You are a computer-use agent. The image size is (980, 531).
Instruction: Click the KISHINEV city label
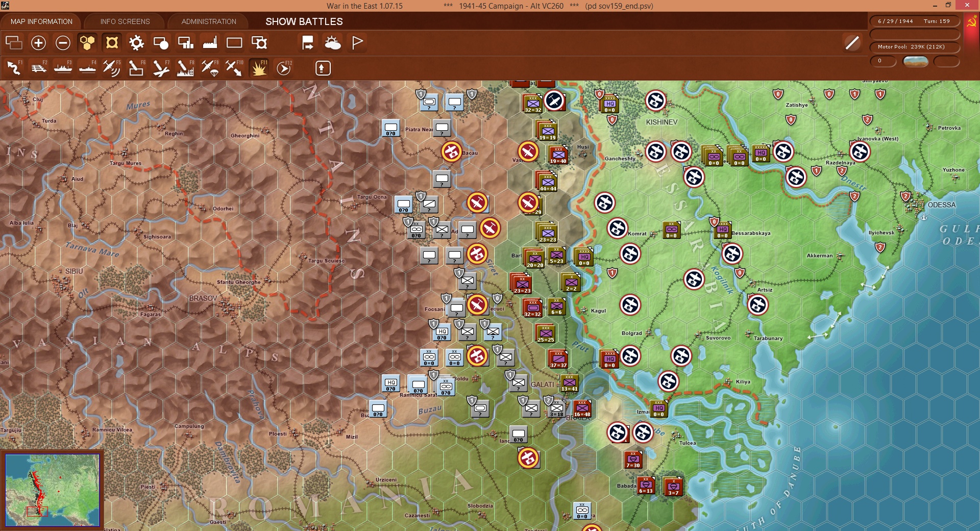[661, 122]
